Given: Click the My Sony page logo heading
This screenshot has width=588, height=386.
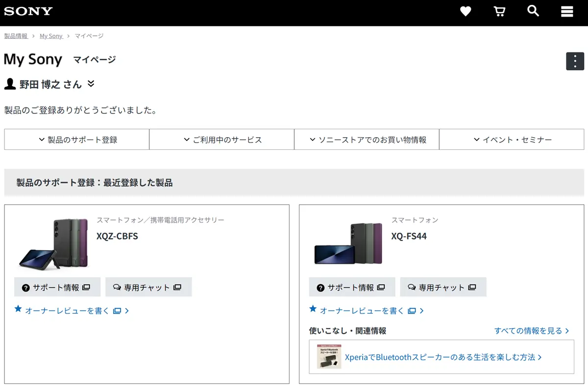Looking at the screenshot, I should point(33,60).
